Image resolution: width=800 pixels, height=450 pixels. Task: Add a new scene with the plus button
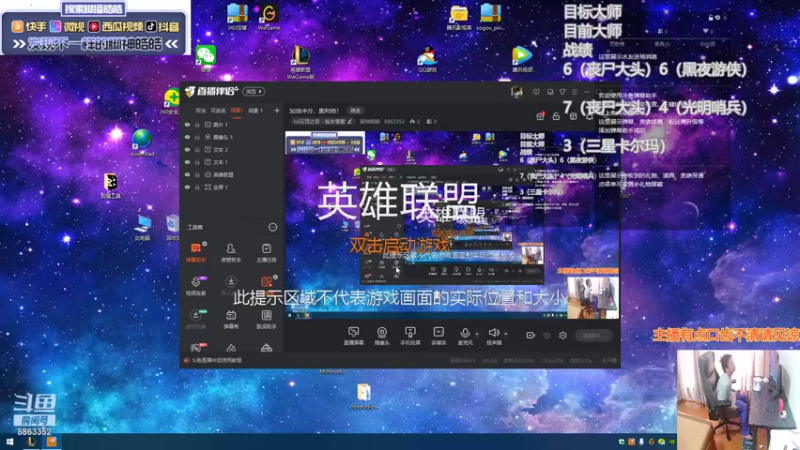pos(277,110)
